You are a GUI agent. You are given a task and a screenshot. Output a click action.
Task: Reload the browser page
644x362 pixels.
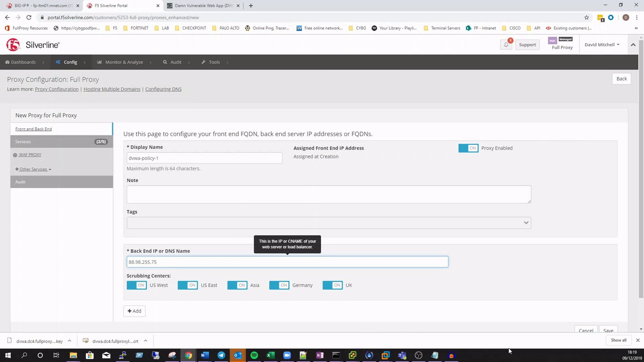click(x=29, y=17)
